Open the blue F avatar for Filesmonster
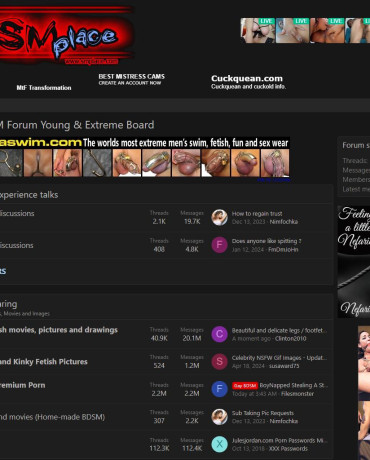The image size is (370, 460). point(219,389)
